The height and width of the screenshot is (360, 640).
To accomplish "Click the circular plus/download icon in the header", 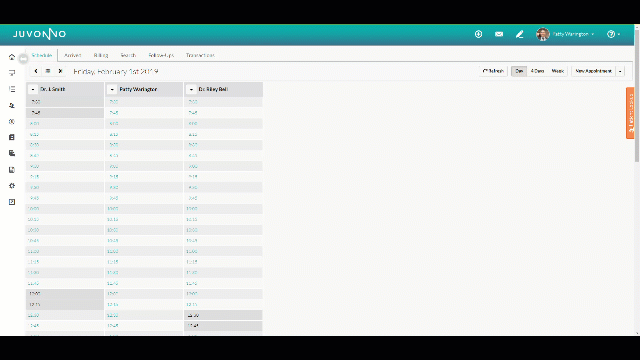I will pos(478,34).
